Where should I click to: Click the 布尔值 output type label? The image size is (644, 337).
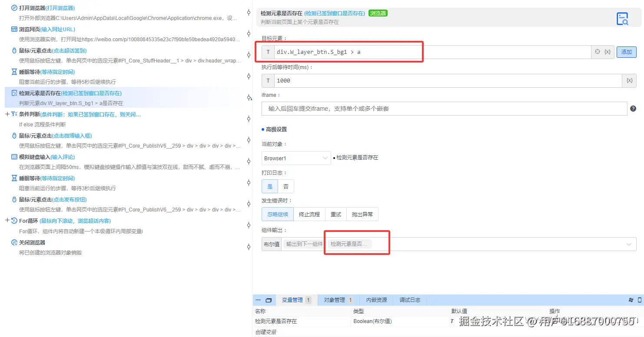pyautogui.click(x=272, y=244)
